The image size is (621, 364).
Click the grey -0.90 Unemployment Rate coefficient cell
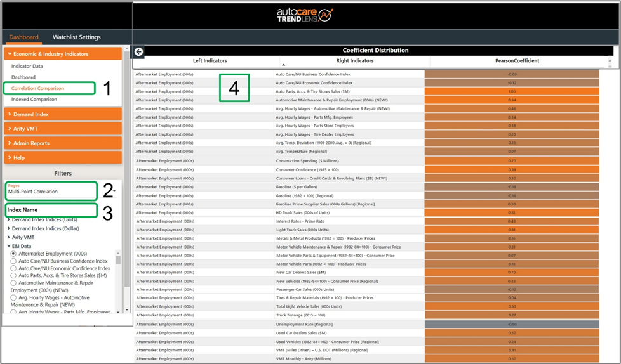[x=512, y=324]
